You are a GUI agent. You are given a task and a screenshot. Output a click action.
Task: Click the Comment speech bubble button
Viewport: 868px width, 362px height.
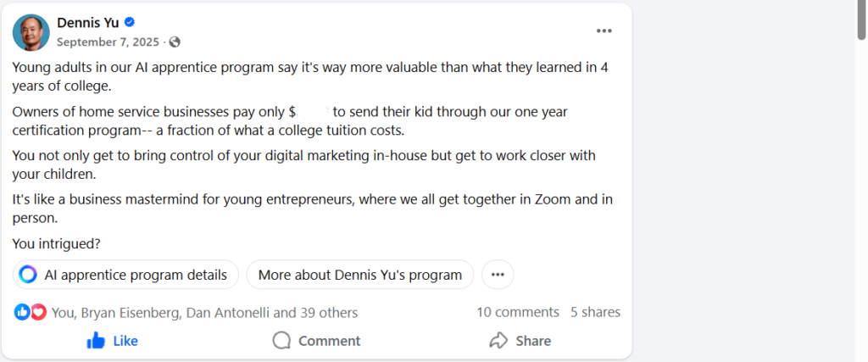pyautogui.click(x=316, y=341)
